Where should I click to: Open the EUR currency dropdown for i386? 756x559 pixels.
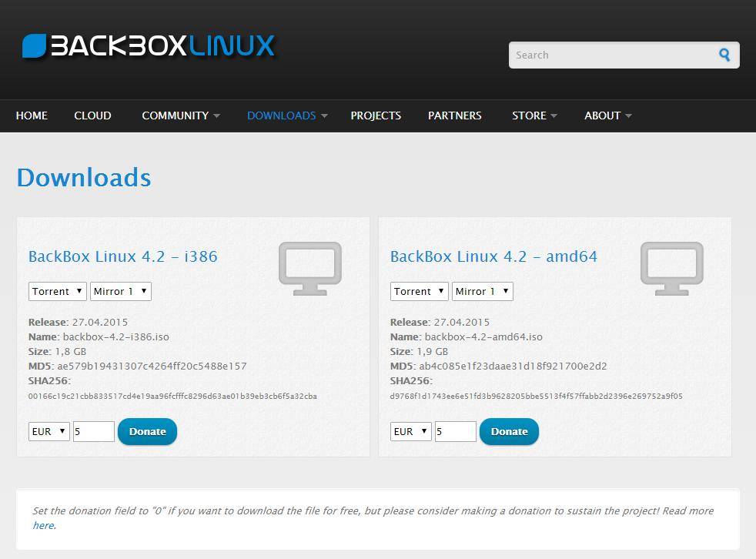point(49,431)
